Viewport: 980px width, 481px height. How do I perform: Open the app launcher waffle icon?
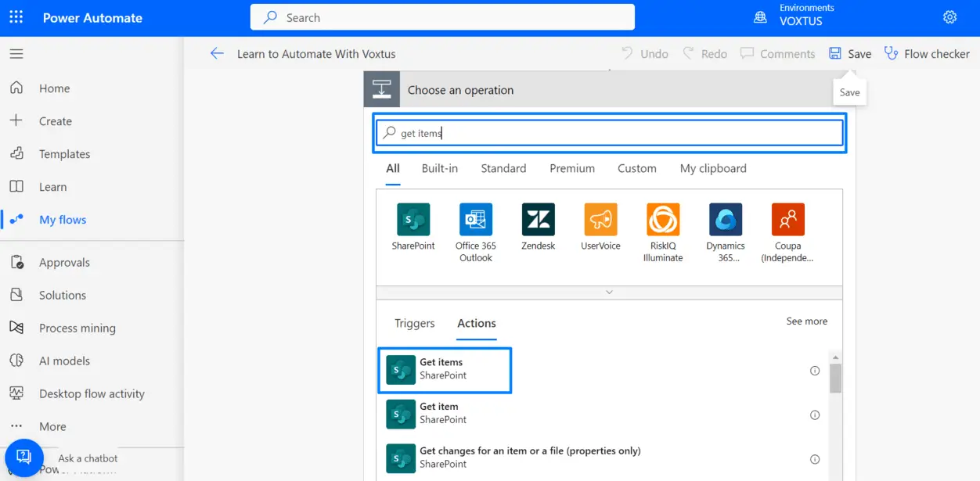point(16,17)
